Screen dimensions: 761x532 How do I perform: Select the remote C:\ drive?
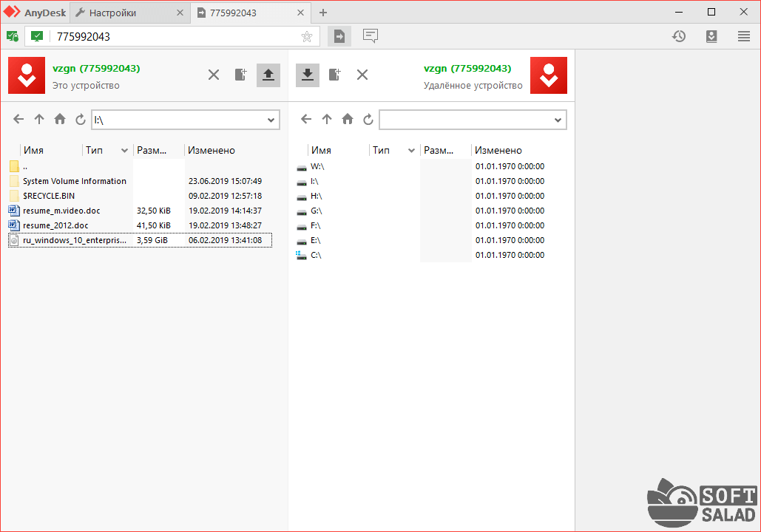[316, 255]
